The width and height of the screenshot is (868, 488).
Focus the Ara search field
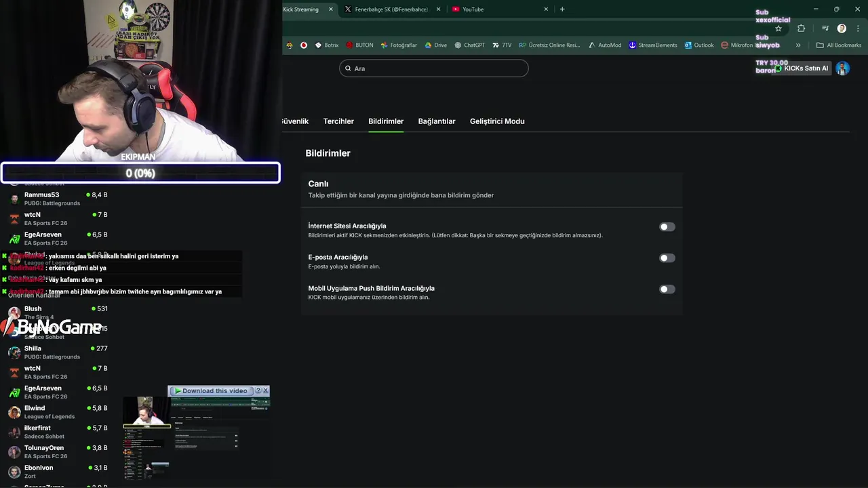pos(434,68)
